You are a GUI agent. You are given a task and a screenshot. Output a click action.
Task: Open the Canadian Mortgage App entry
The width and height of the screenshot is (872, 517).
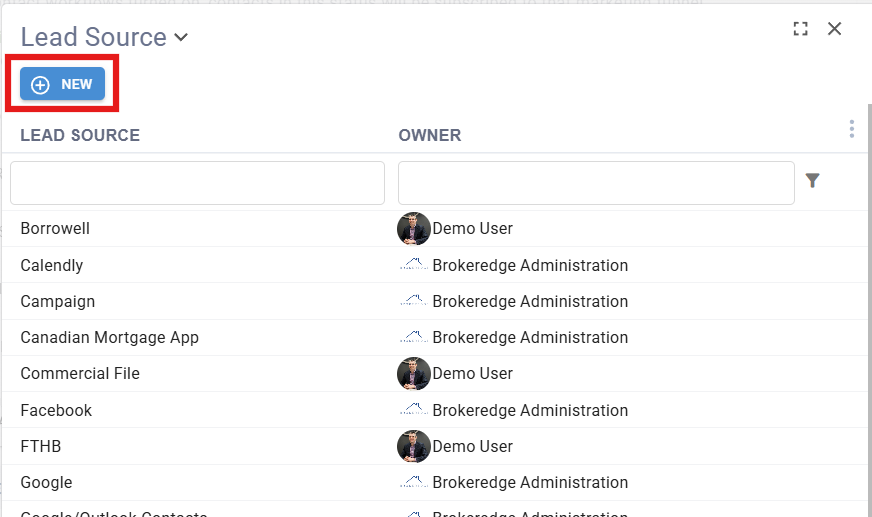click(110, 338)
